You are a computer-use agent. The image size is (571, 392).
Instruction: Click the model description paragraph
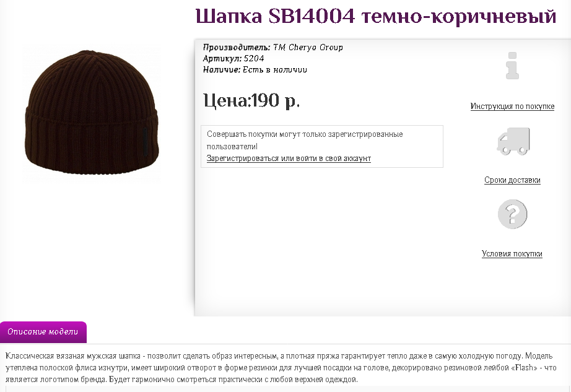281,368
